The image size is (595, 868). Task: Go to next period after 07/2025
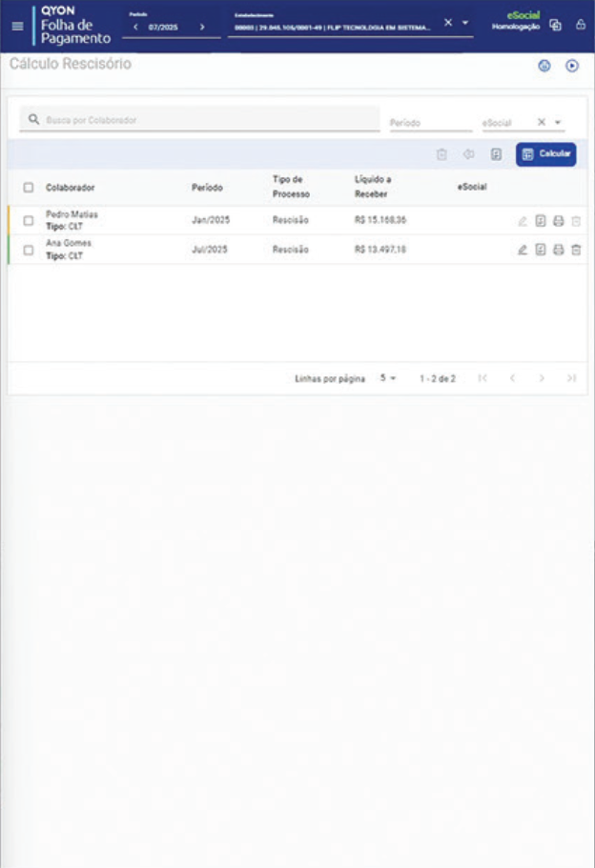202,27
